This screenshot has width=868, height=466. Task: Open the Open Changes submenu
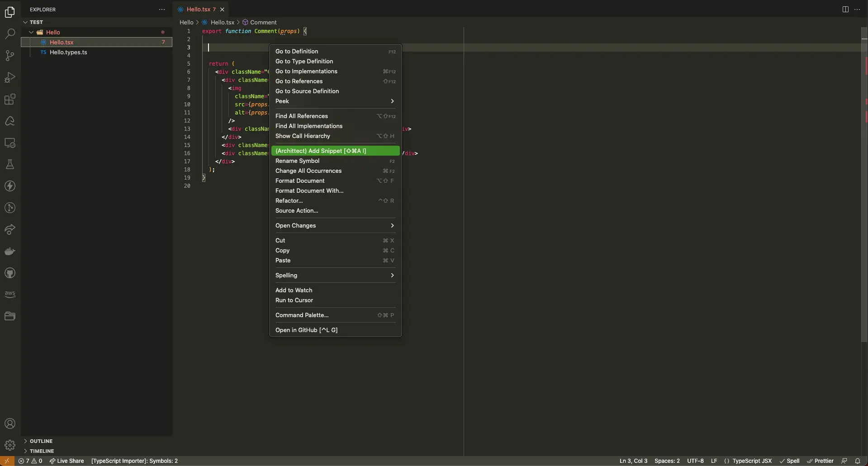click(335, 226)
